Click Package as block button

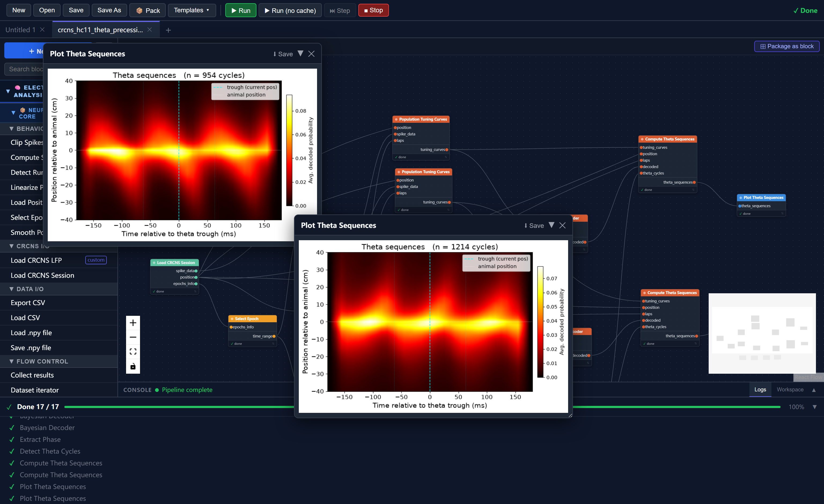[x=786, y=46]
